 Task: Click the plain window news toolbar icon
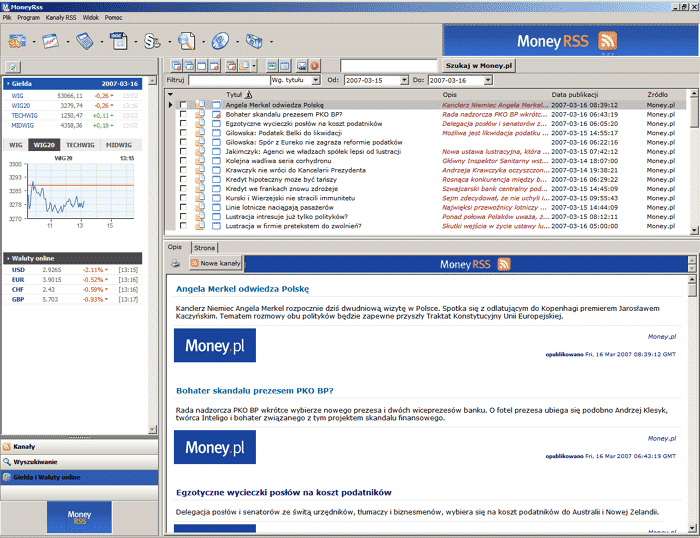(x=202, y=66)
